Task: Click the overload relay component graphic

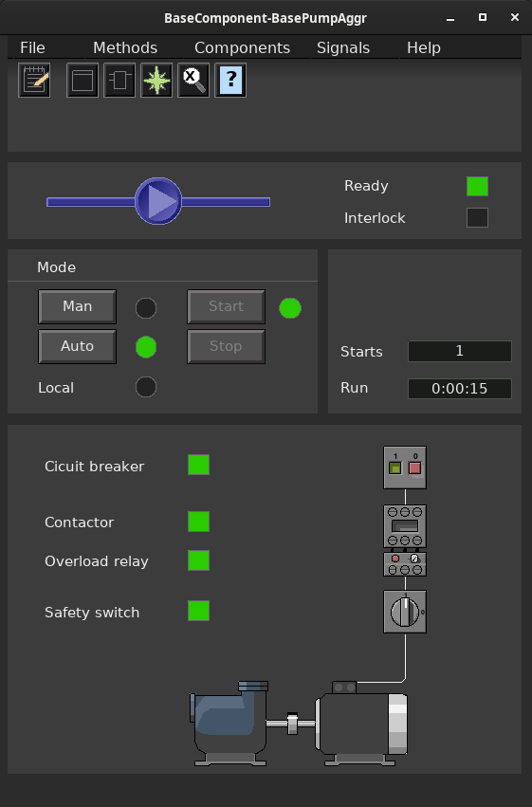Action: point(405,564)
